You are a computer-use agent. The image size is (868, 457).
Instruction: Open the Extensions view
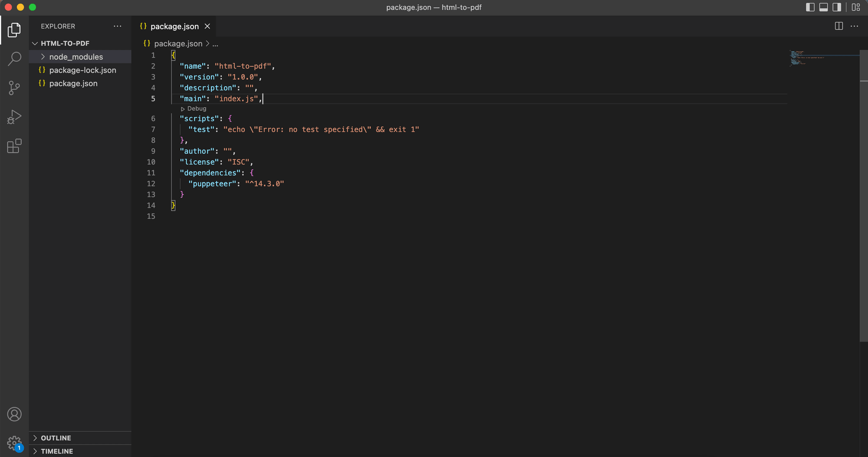click(x=14, y=146)
